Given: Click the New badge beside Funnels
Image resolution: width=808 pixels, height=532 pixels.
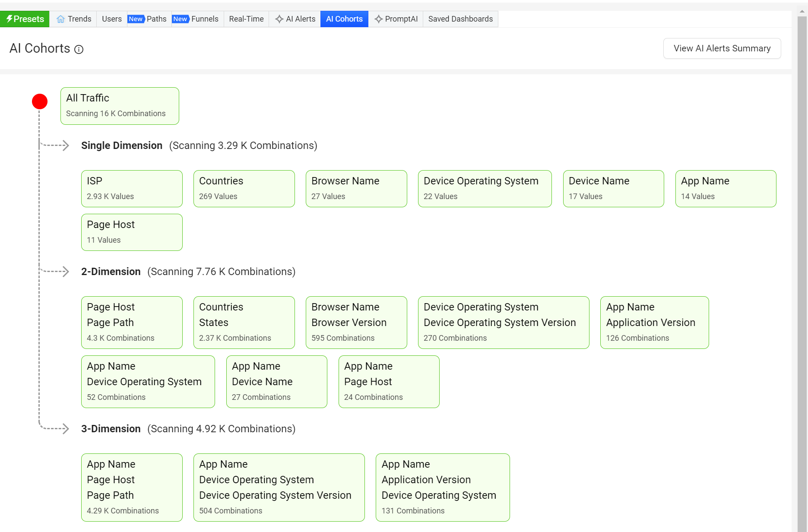Looking at the screenshot, I should point(180,19).
